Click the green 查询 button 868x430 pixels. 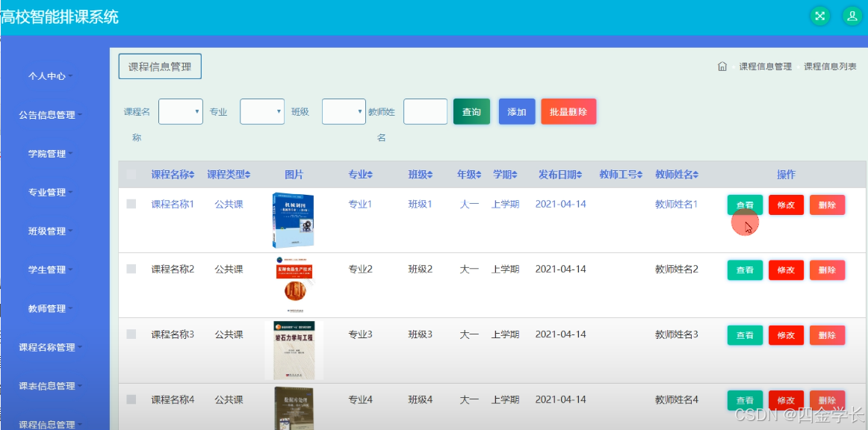(471, 112)
